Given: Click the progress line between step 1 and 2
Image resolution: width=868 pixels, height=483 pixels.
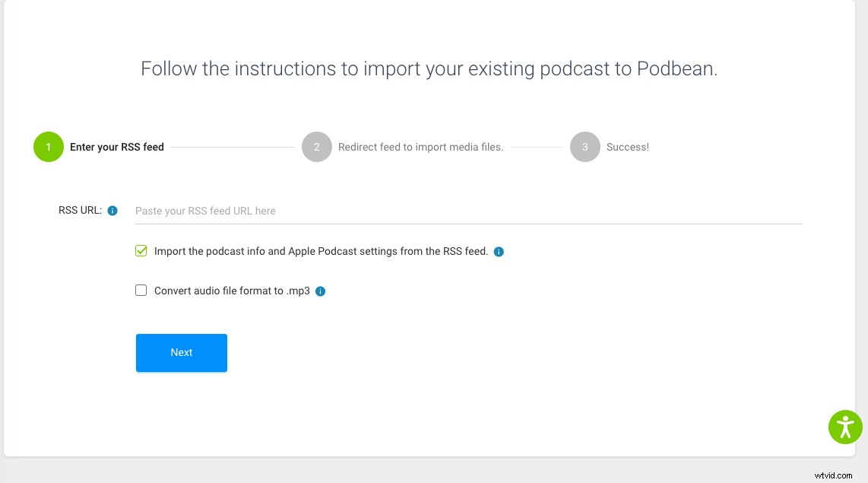Looking at the screenshot, I should 228,147.
